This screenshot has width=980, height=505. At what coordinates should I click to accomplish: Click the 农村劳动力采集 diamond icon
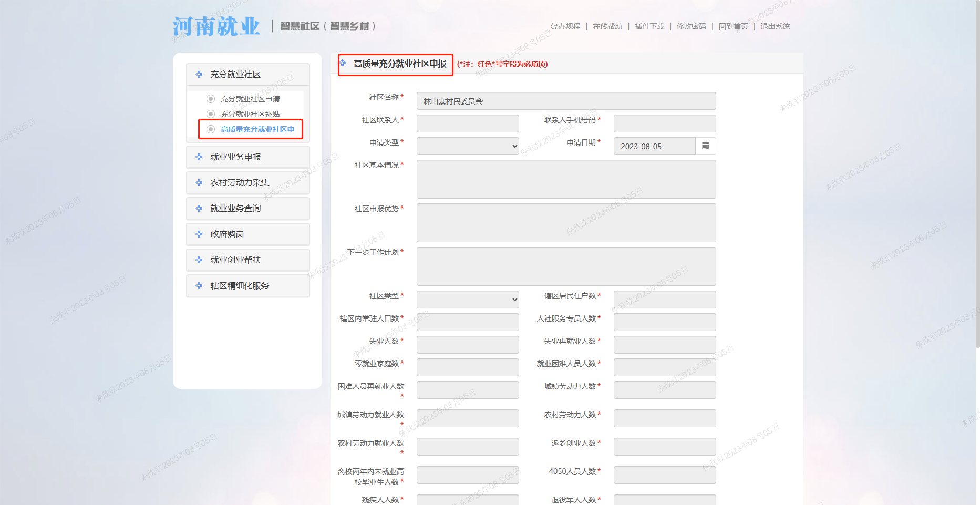[199, 182]
